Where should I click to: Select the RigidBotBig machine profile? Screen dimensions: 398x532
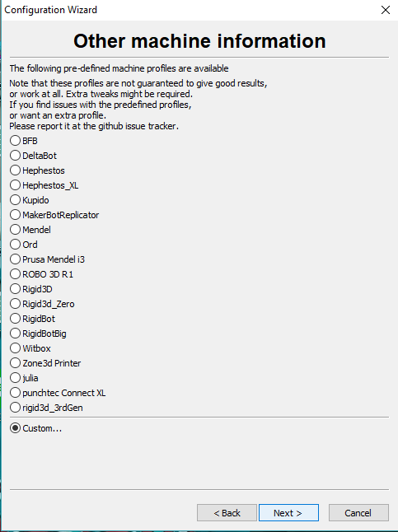38,334
